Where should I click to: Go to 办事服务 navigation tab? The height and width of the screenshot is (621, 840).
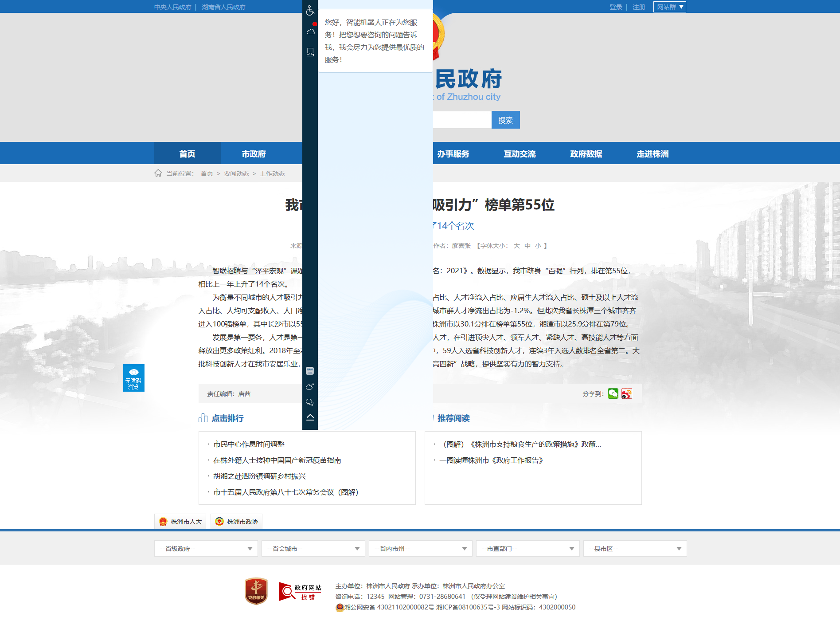point(453,154)
